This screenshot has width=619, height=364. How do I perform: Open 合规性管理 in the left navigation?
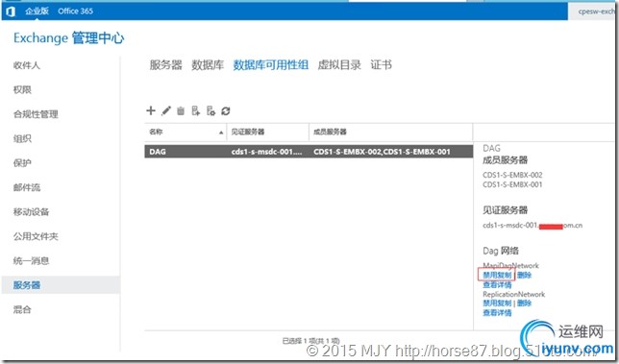click(x=36, y=114)
